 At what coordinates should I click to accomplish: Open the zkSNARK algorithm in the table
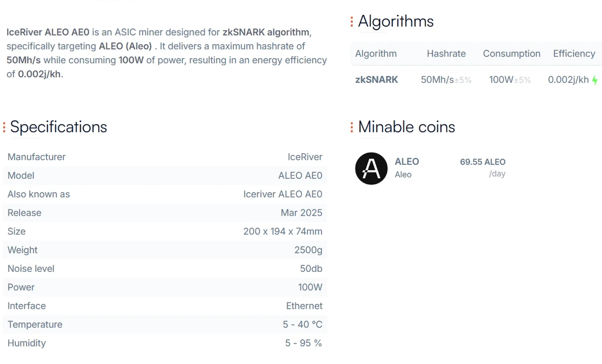click(x=376, y=80)
